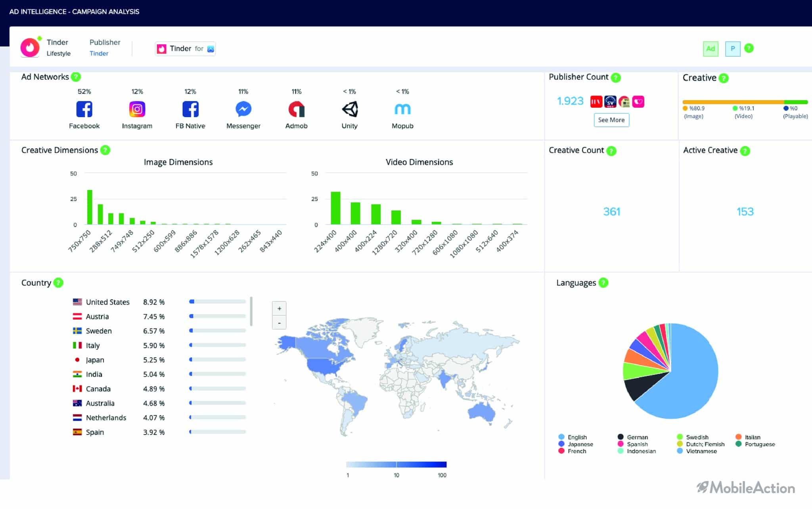This screenshot has width=812, height=509.
Task: Click the 750x750 image dimension bar
Action: pyautogui.click(x=90, y=207)
